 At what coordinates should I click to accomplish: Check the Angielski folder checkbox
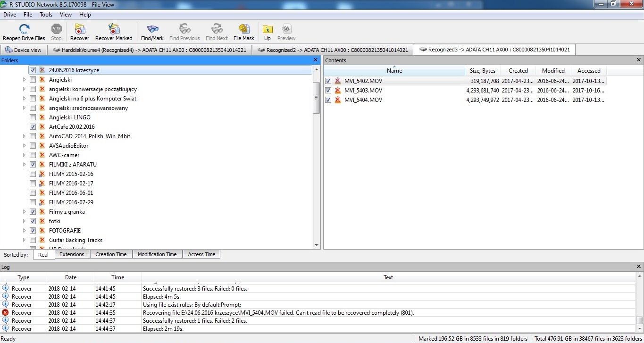click(x=33, y=80)
